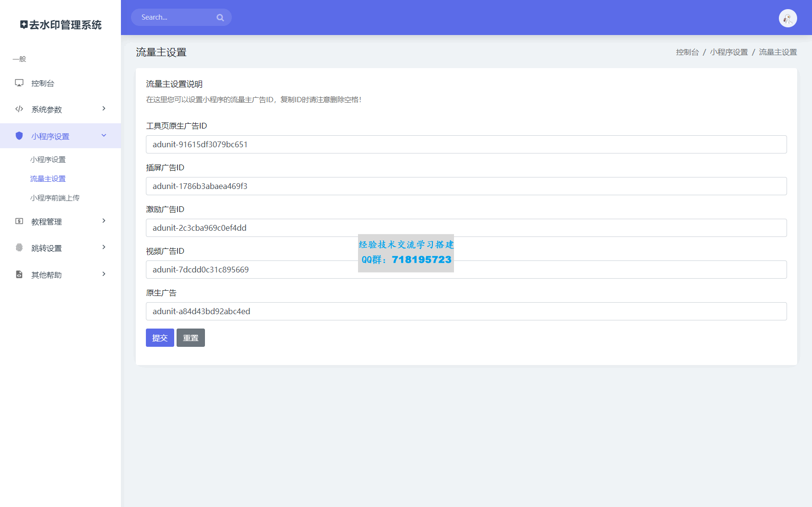This screenshot has width=812, height=507.
Task: Expand the 系统参数 chevron
Action: click(104, 108)
